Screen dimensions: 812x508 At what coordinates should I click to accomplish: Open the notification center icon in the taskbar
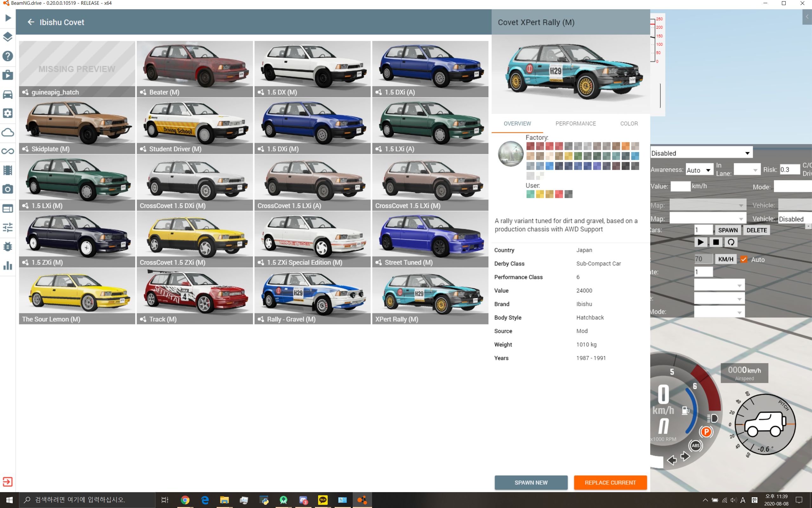799,500
